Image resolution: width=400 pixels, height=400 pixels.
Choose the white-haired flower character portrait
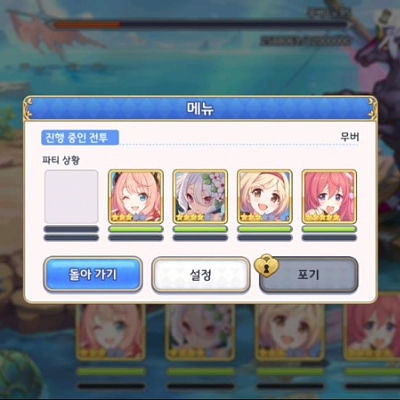coord(200,197)
